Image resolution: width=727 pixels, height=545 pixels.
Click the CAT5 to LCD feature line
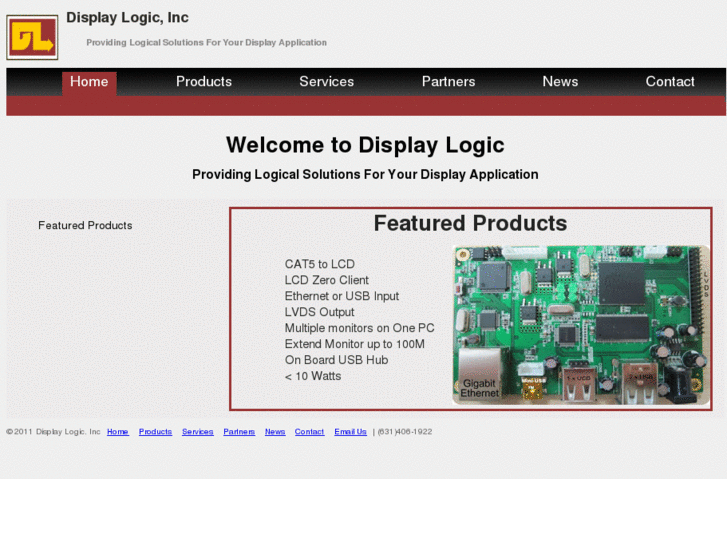[x=319, y=264]
